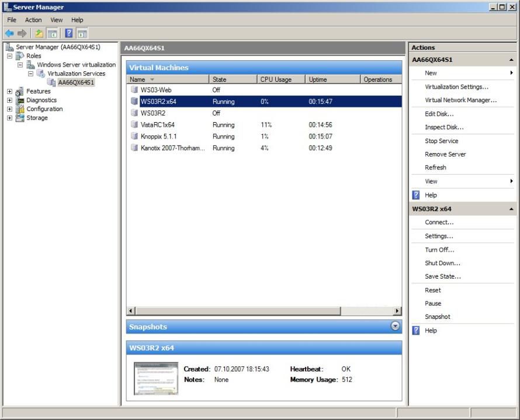520x420 pixels.
Task: Sort by the State column header
Action: click(x=233, y=79)
